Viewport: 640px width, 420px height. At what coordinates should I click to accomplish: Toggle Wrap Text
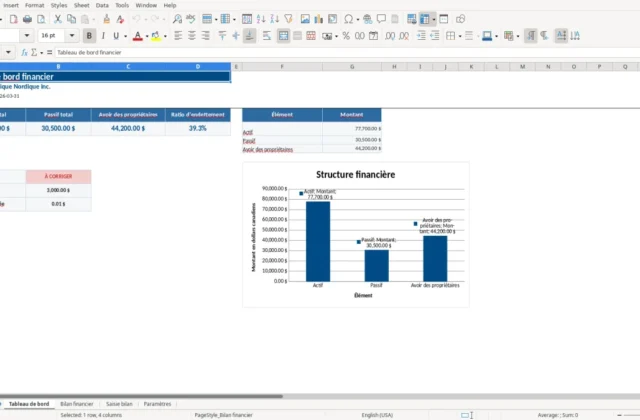[x=267, y=36]
